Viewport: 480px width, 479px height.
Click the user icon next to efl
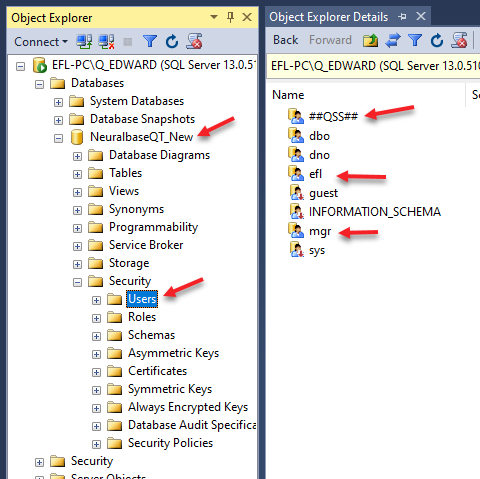point(296,173)
